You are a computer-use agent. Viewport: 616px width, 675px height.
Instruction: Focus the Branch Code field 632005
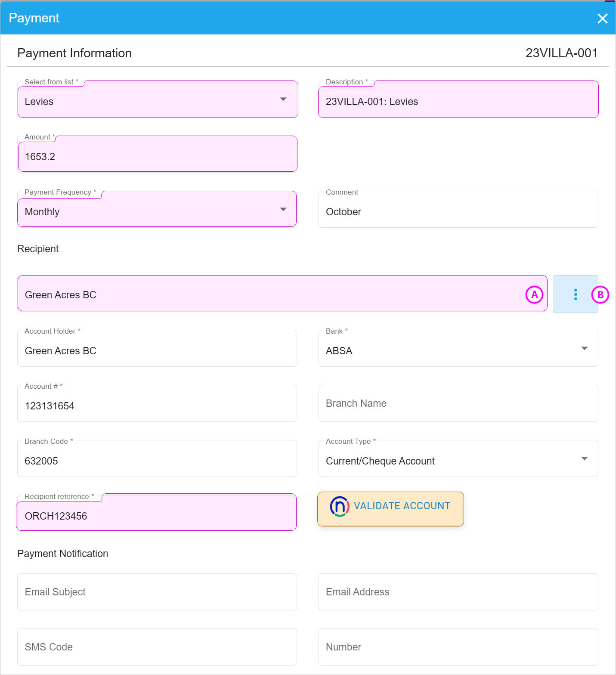pos(157,458)
